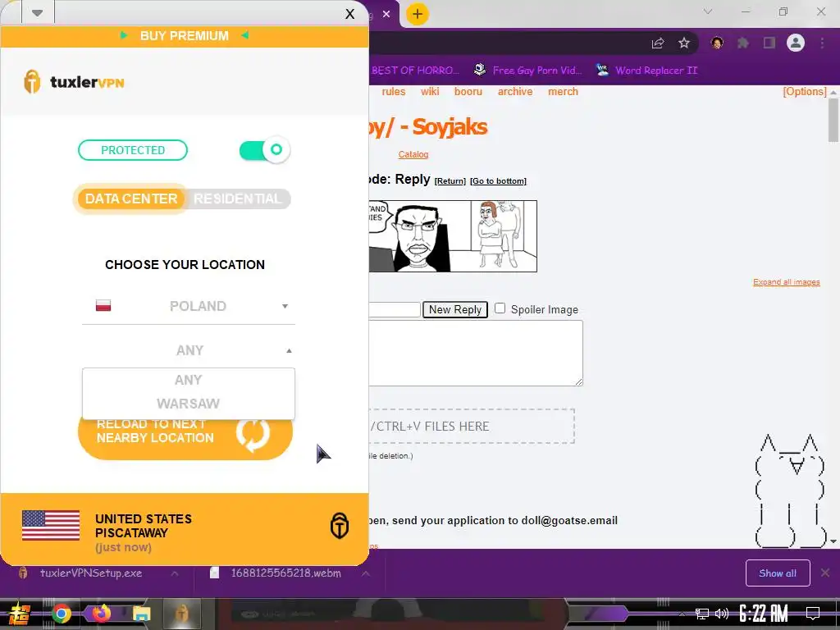Click Reload to next nearby location
Viewport: 840px width, 630px height.
pyautogui.click(x=185, y=436)
